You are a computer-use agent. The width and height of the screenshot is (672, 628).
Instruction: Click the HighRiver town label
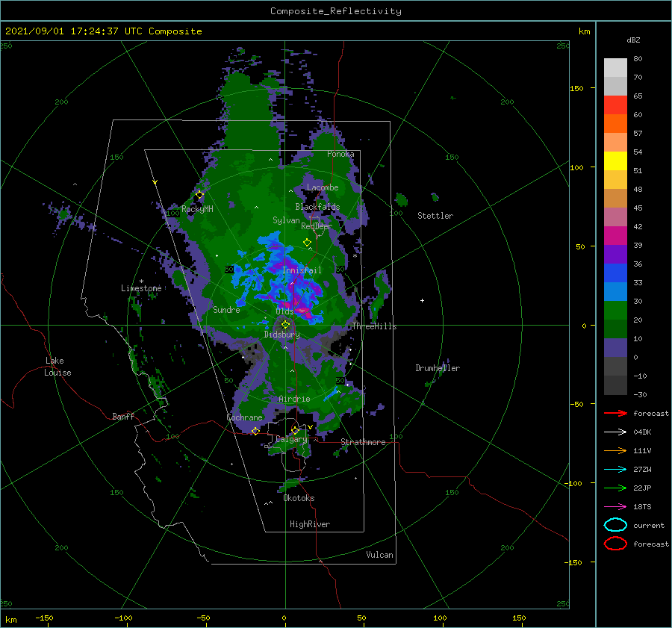point(310,524)
